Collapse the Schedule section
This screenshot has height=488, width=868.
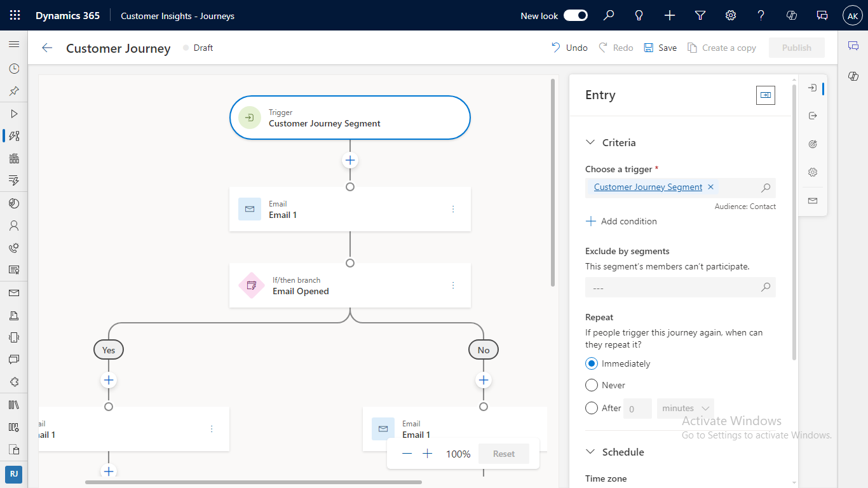[x=590, y=452]
